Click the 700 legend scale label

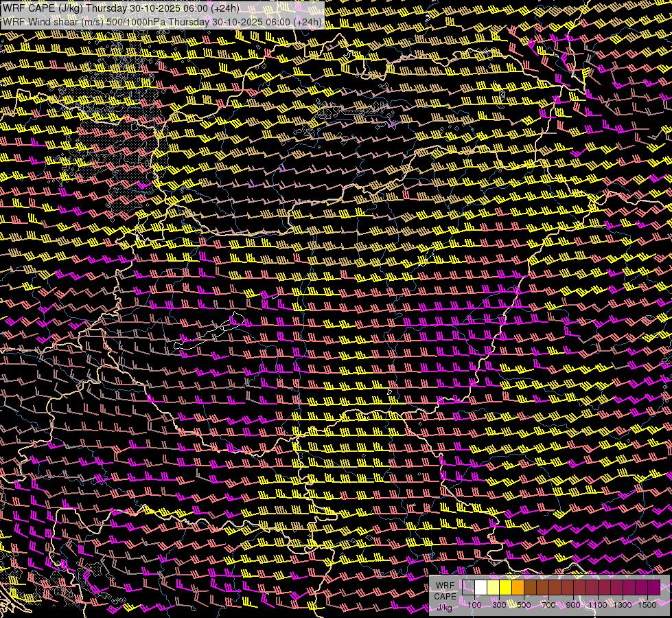[548, 605]
